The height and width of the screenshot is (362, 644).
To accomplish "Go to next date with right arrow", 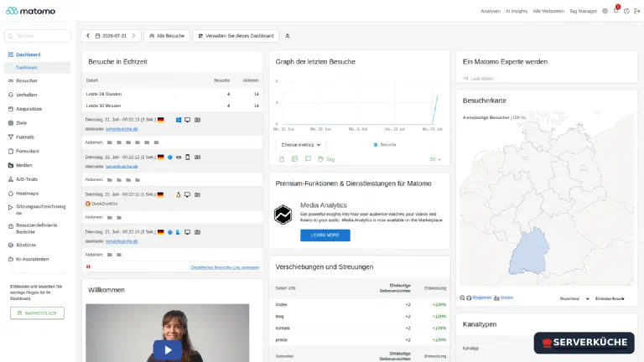I will point(133,36).
